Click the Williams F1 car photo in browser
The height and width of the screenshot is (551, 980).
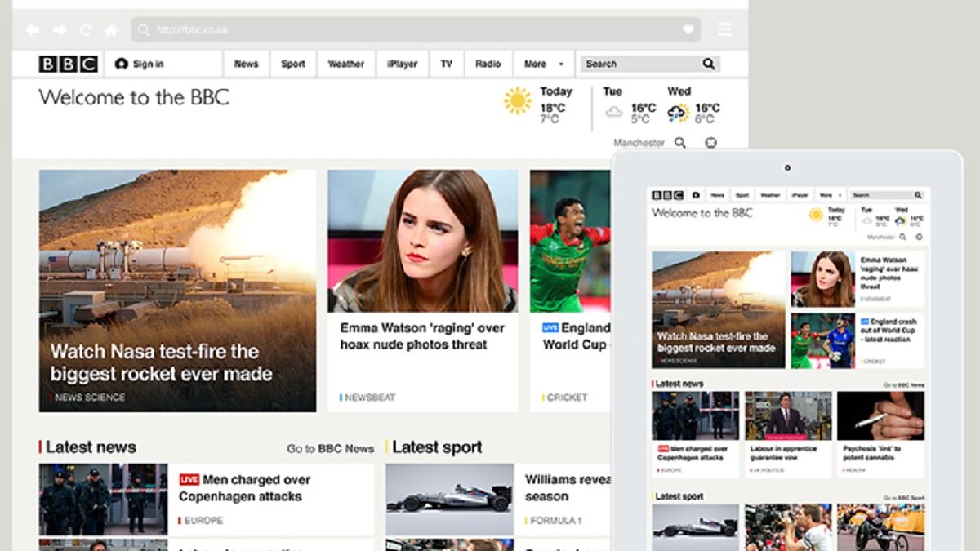click(450, 500)
